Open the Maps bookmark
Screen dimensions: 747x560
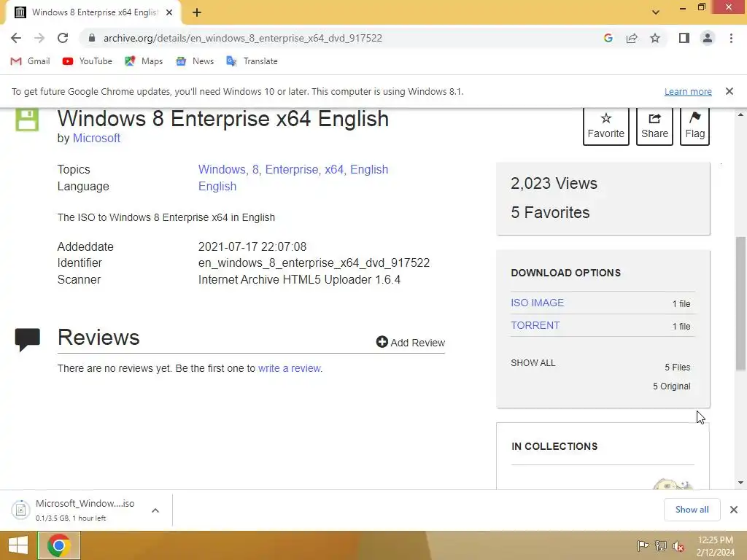pyautogui.click(x=144, y=61)
